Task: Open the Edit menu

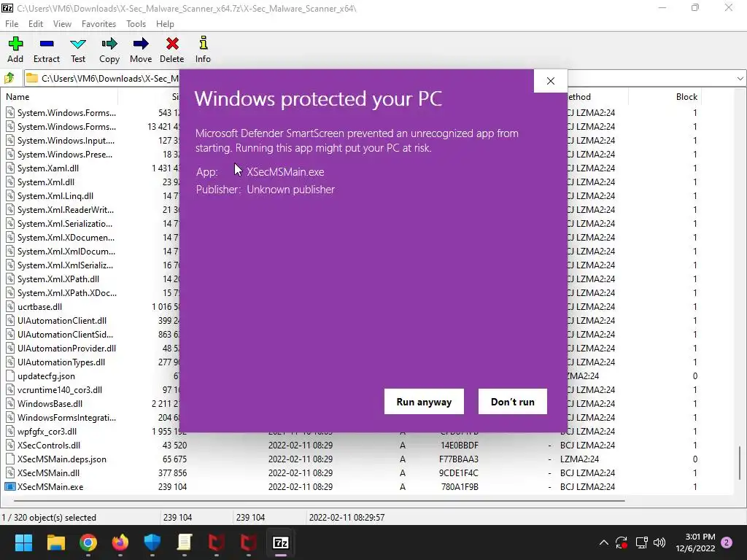Action: tap(35, 24)
